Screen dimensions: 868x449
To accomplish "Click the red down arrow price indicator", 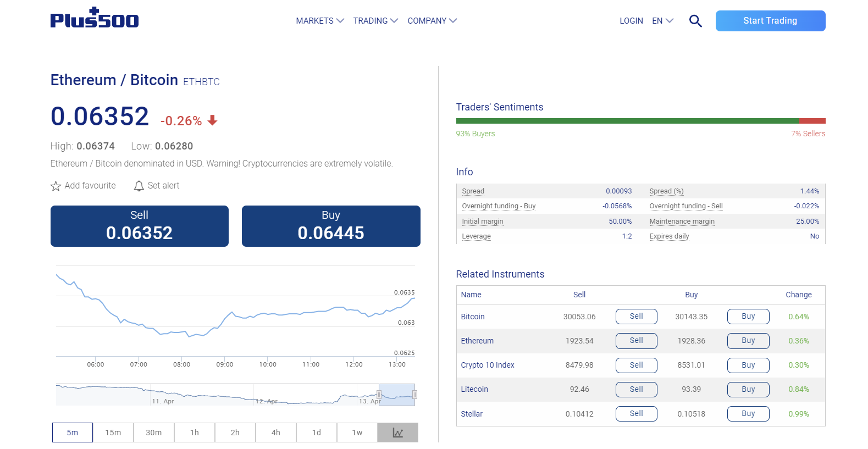I will pyautogui.click(x=213, y=120).
